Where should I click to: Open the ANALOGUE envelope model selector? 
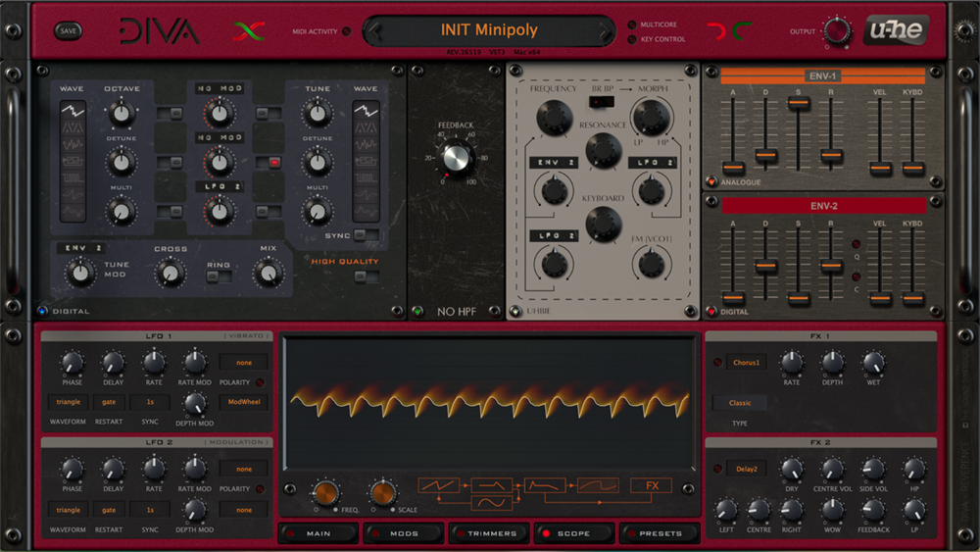point(740,182)
